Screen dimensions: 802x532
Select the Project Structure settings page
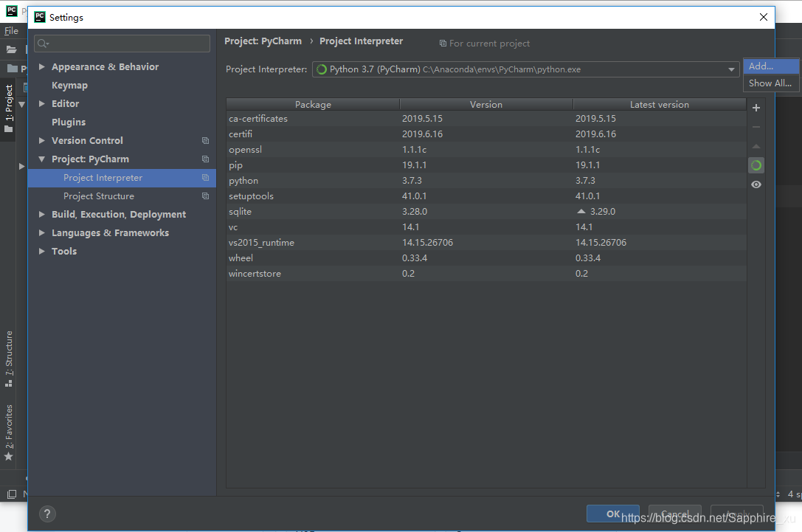97,196
